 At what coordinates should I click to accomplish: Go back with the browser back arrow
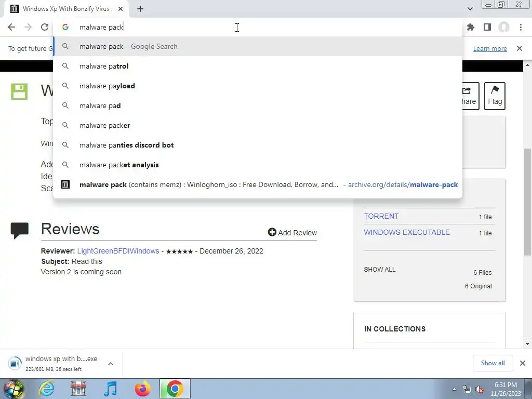click(x=11, y=27)
